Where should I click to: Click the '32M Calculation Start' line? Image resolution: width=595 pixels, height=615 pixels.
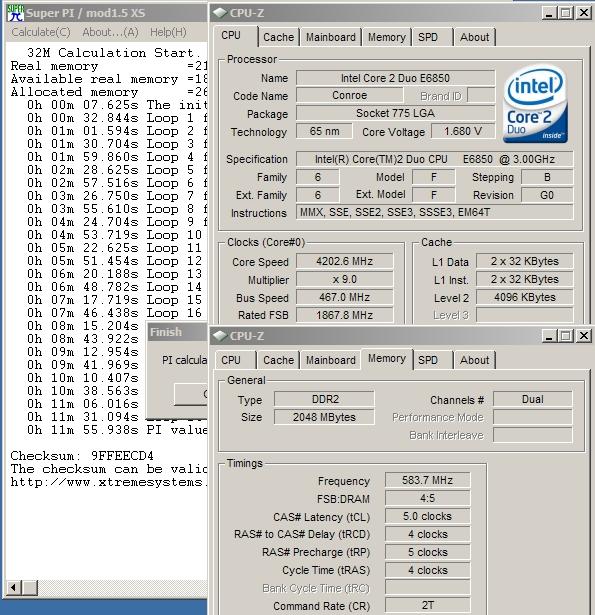pyautogui.click(x=113, y=53)
